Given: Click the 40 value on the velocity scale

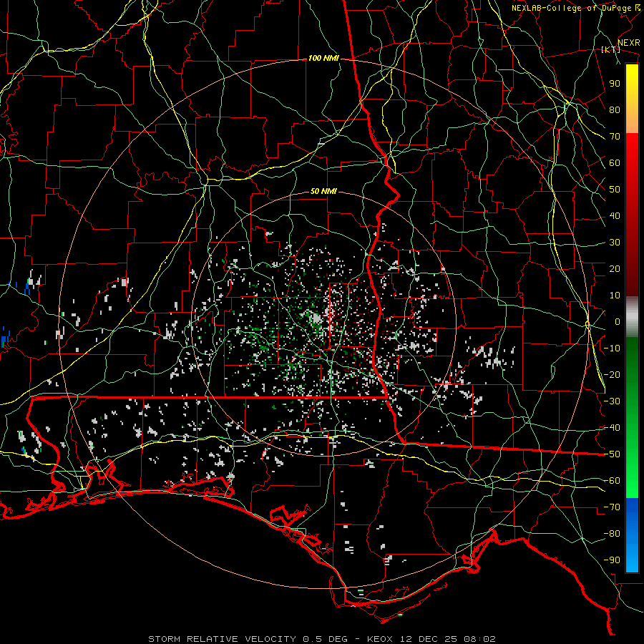Looking at the screenshot, I should coord(615,216).
